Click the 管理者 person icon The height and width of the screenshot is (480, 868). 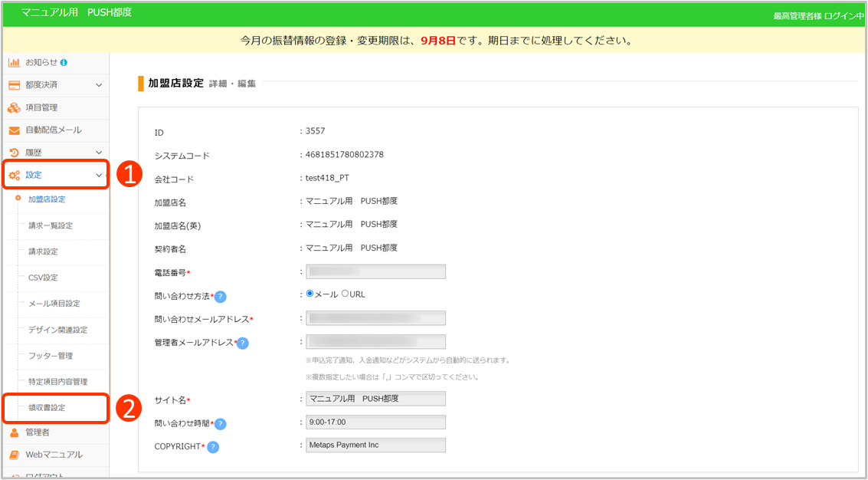(x=15, y=432)
